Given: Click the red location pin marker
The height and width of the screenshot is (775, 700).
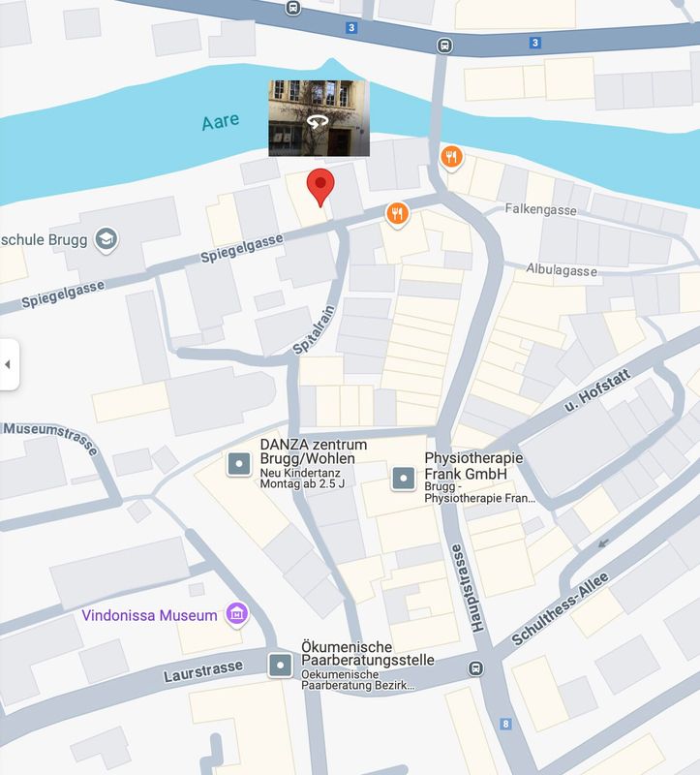Looking at the screenshot, I should 320,187.
